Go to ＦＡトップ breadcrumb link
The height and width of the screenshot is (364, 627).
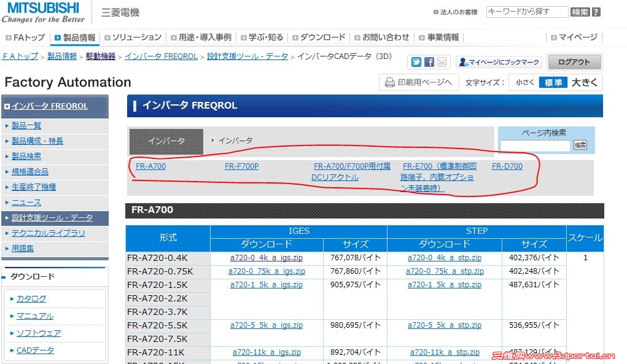20,56
